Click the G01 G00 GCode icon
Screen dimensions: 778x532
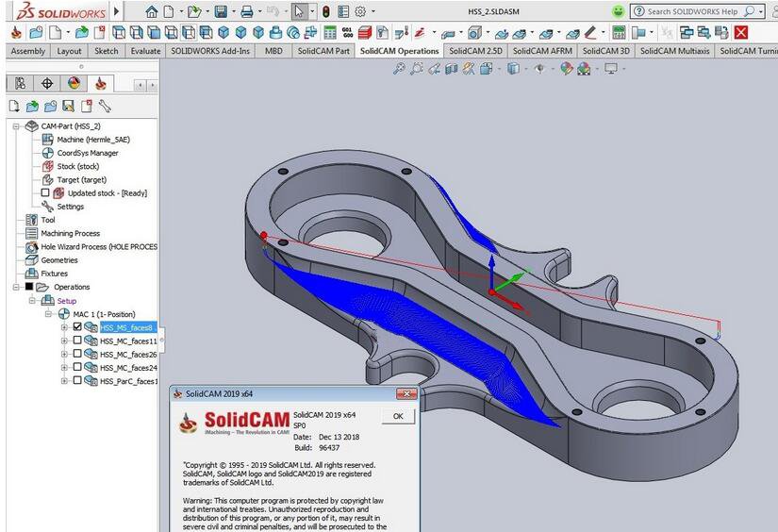[347, 33]
